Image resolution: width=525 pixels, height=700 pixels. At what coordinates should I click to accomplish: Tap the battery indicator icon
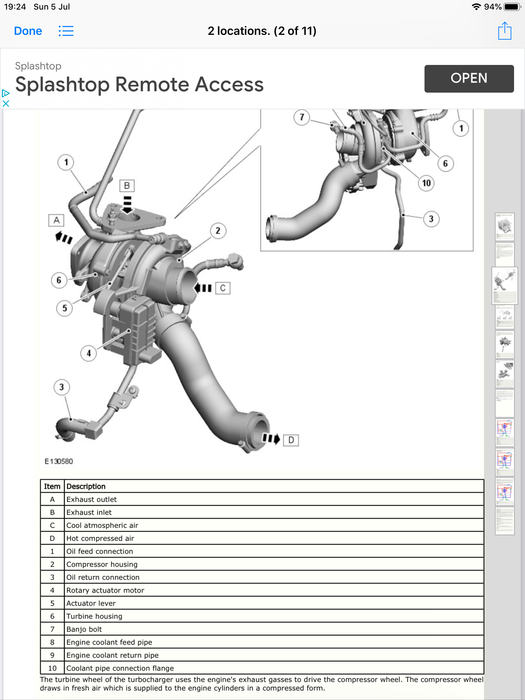[x=512, y=7]
